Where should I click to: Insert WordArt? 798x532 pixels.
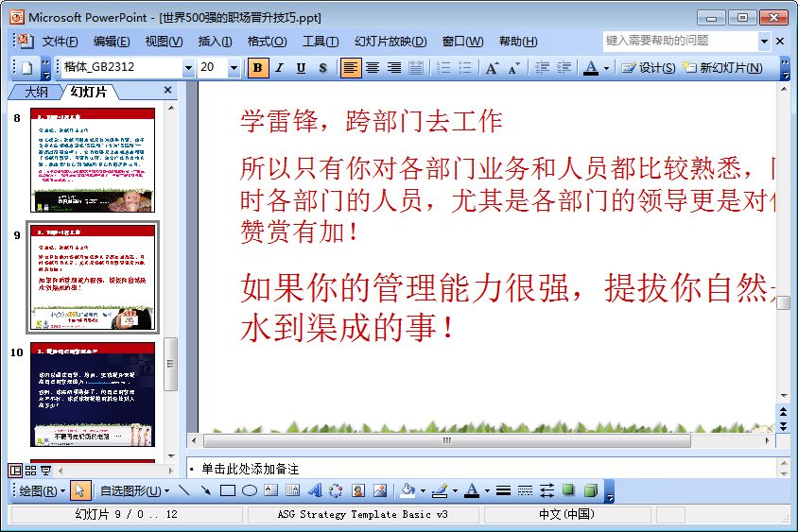click(x=315, y=490)
